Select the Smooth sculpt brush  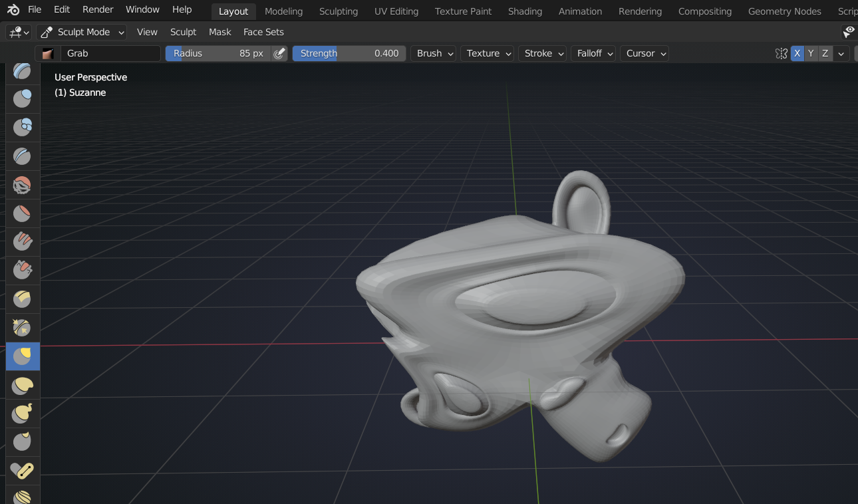[23, 185]
